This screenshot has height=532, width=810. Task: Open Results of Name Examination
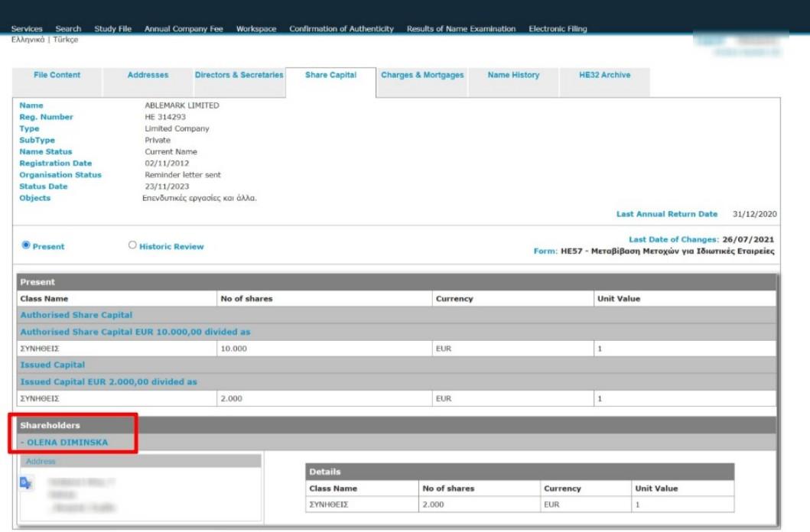tap(460, 29)
